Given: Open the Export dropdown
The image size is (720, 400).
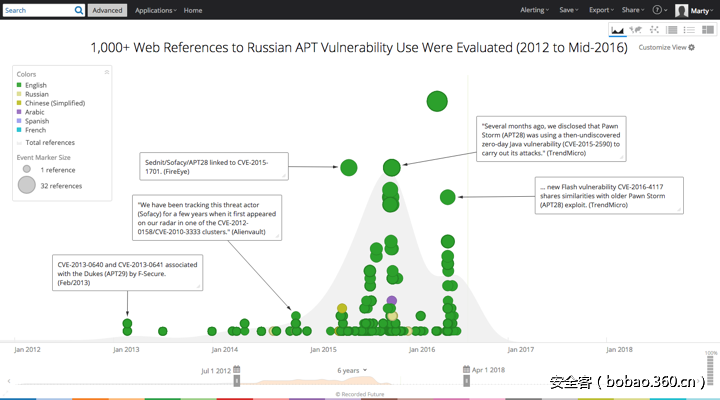Looking at the screenshot, I should click(x=601, y=10).
